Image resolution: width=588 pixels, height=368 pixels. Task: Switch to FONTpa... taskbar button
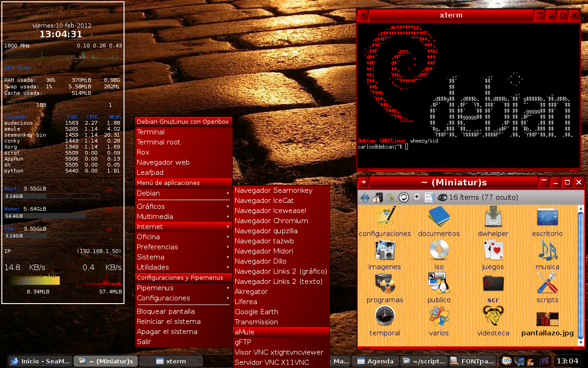[472, 361]
